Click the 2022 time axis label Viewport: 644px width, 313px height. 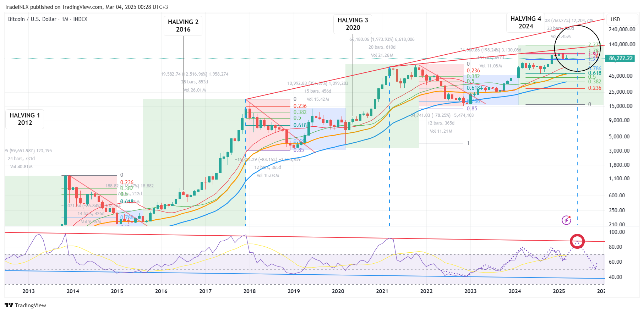(x=426, y=291)
